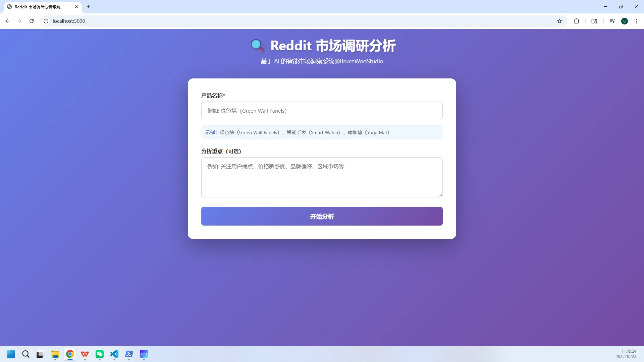Open the browser profile avatar B

(x=625, y=21)
